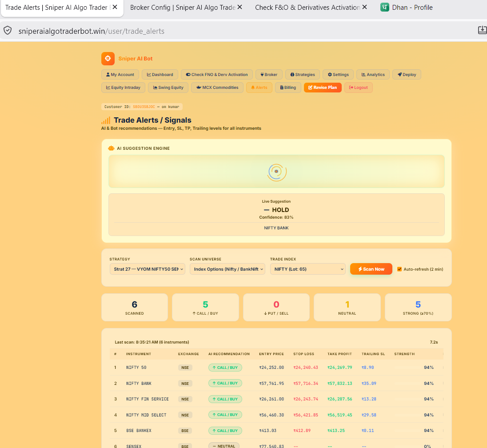Click the CALL / BUY badge for BSE BANKEX

click(x=225, y=431)
